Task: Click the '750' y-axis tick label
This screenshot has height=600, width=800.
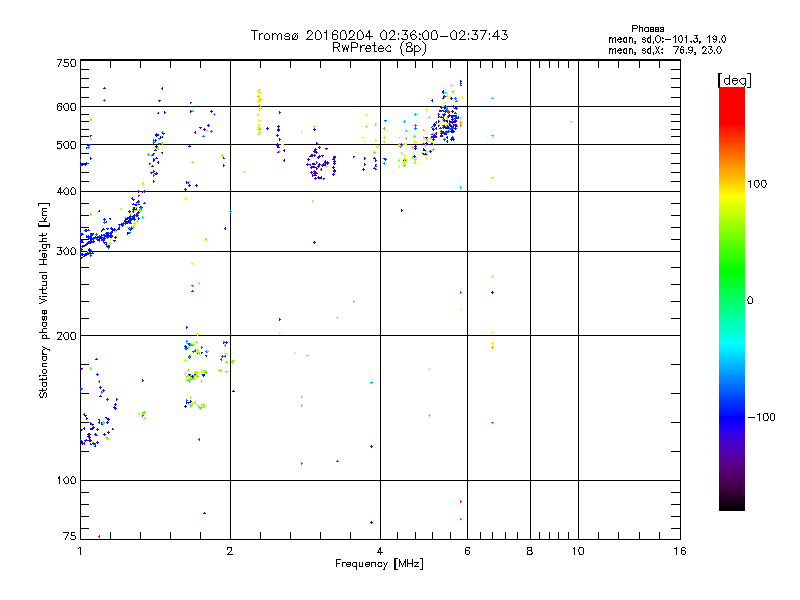Action: coord(66,63)
